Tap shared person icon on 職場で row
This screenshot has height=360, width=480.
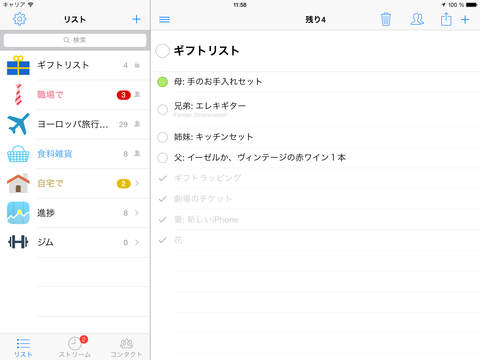[137, 95]
